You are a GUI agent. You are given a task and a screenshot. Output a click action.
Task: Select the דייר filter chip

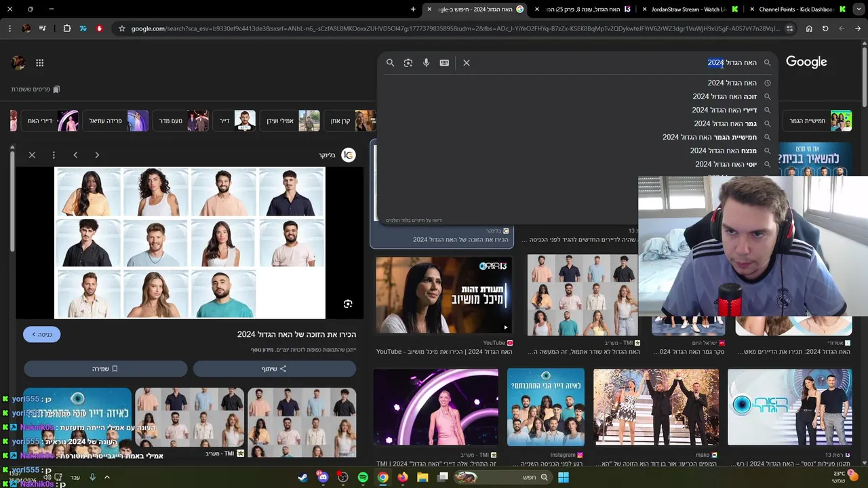click(235, 121)
